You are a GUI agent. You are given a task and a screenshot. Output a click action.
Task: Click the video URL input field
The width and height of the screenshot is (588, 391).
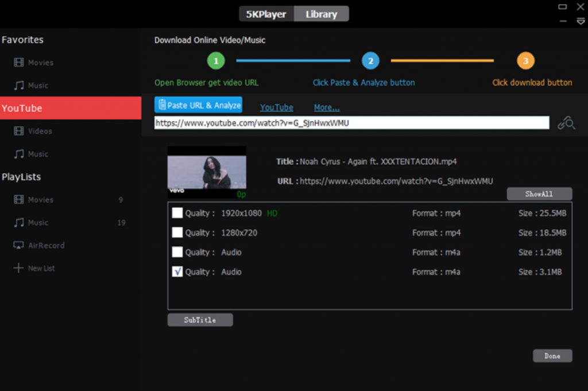click(352, 123)
